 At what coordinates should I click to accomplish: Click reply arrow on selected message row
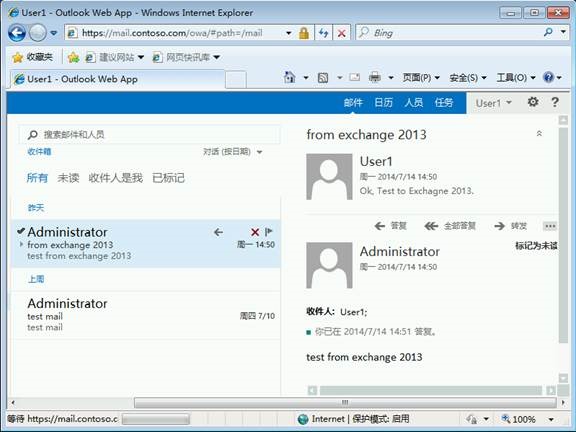point(218,232)
